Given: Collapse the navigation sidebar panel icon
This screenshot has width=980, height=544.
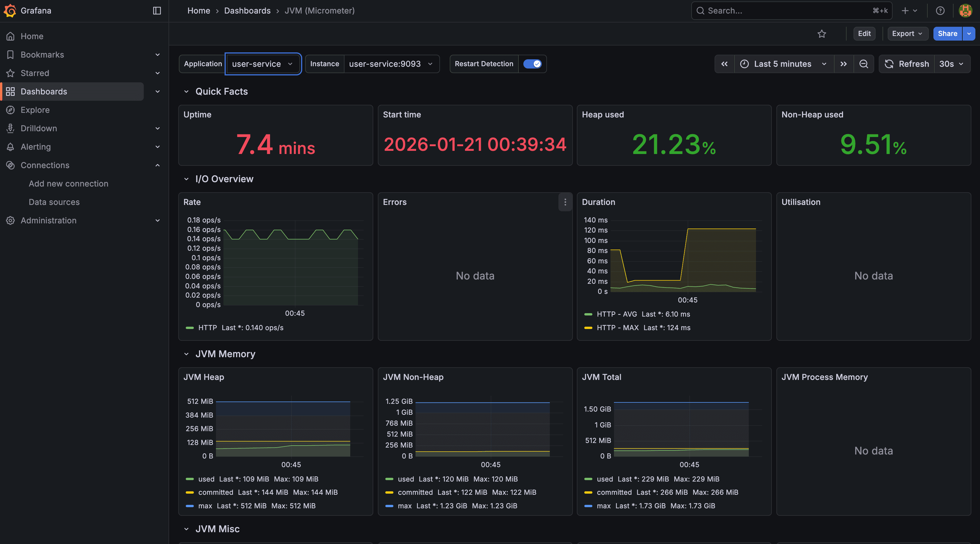Looking at the screenshot, I should point(157,11).
